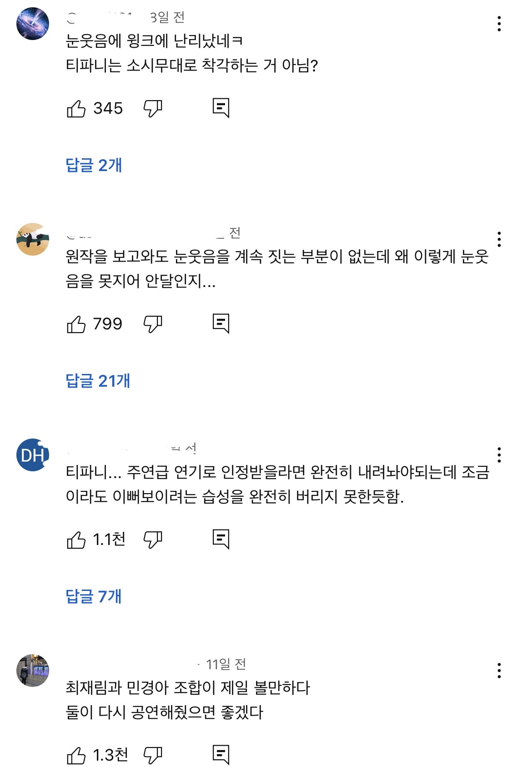The height and width of the screenshot is (767, 532).
Task: Like the comment with 1.3천 likes
Action: click(76, 755)
